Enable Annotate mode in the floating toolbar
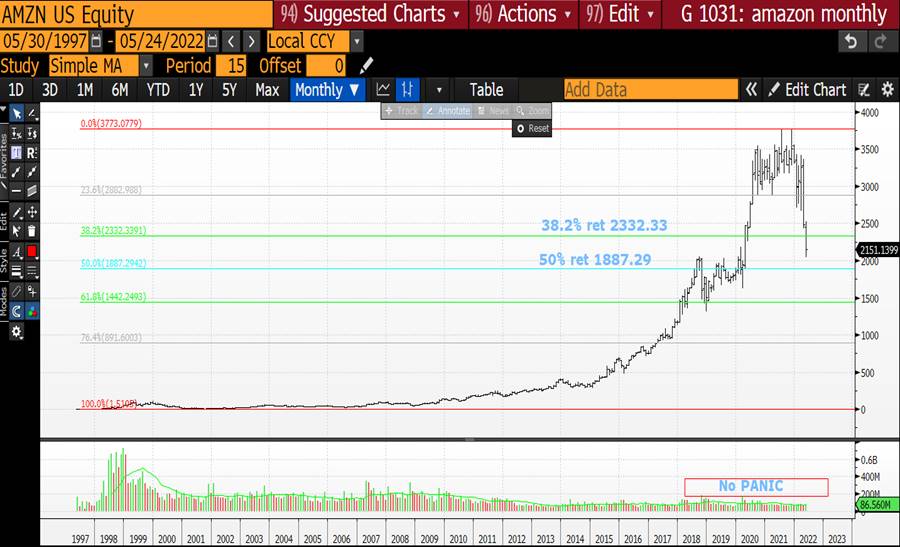900x547 pixels. point(448,111)
